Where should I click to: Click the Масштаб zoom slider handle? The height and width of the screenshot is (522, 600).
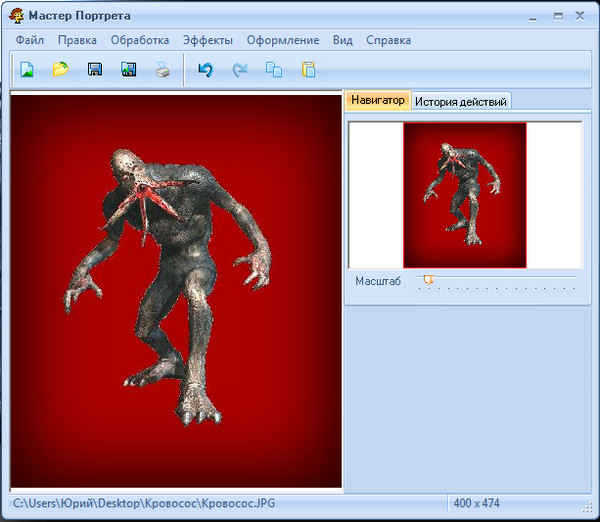(428, 280)
